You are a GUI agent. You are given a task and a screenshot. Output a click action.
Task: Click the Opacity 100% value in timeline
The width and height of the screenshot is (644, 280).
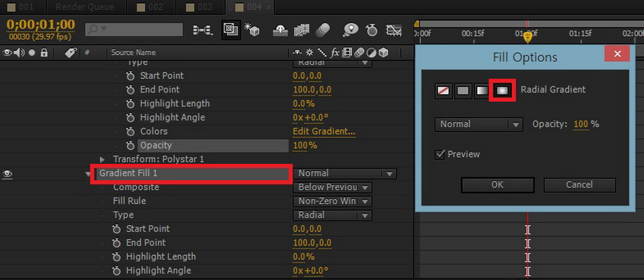(305, 146)
